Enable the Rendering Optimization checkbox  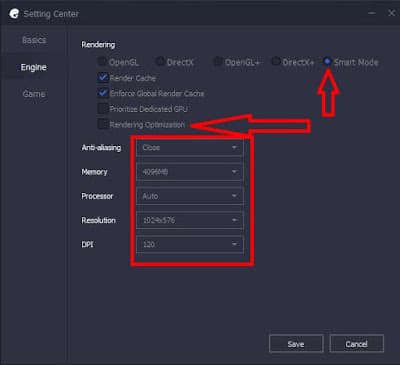(x=103, y=124)
